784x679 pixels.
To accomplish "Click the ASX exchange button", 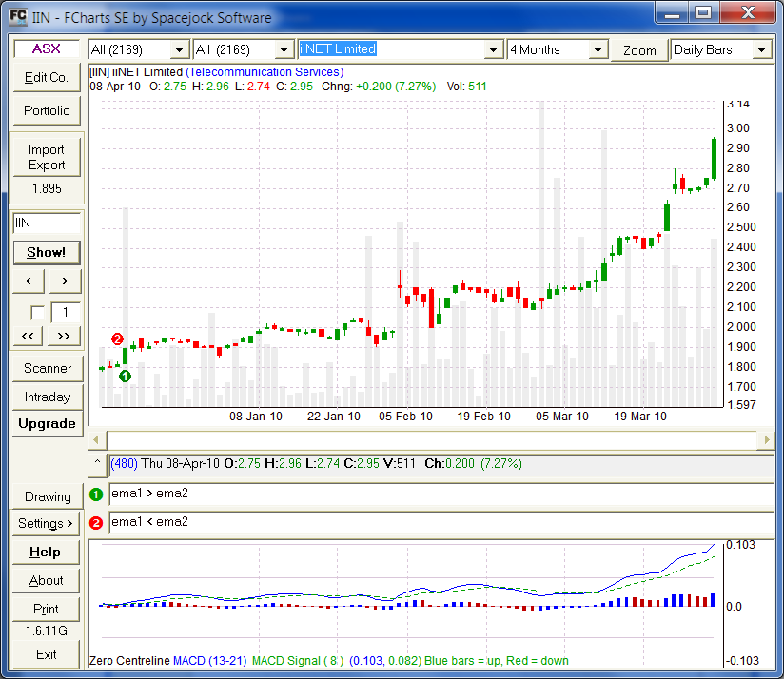I will click(x=47, y=48).
